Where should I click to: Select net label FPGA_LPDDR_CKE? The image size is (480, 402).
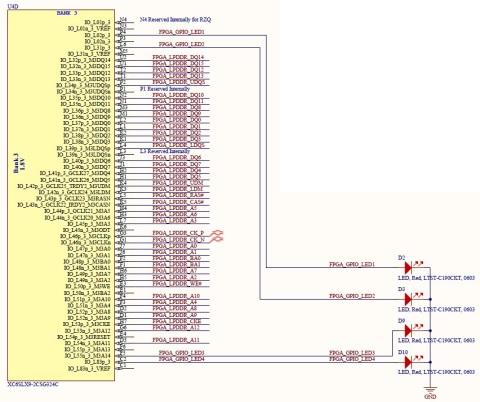tap(177, 321)
